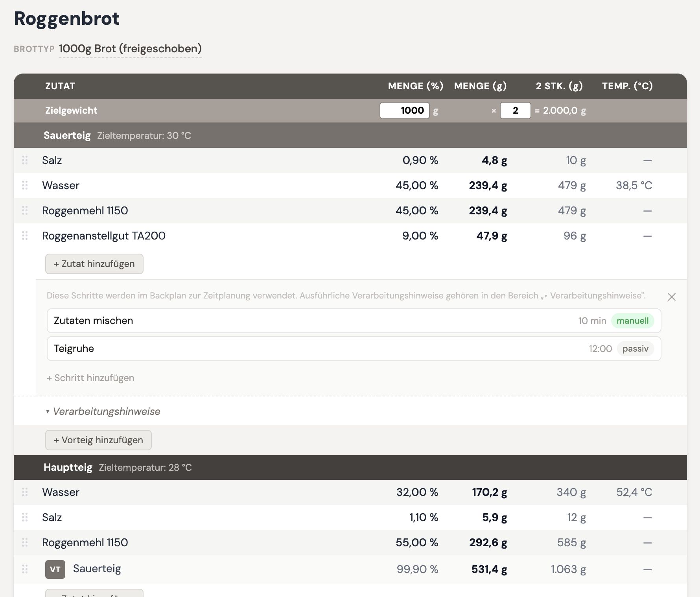Click the Schritt hinzufügen link
This screenshot has height=597, width=700.
90,378
